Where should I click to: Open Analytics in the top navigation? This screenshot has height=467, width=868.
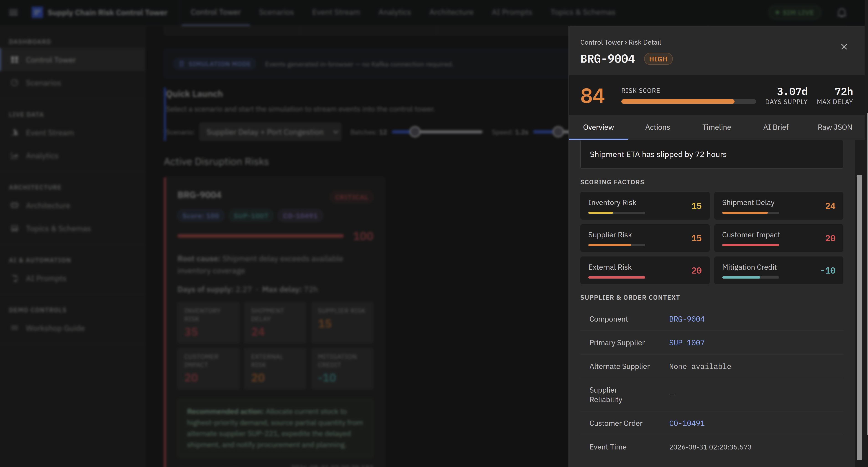pos(394,13)
